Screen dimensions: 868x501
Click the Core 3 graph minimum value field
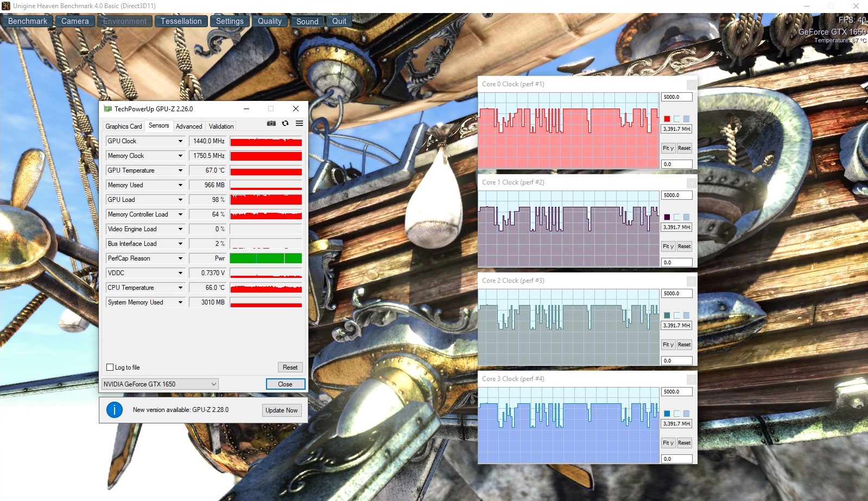[677, 459]
